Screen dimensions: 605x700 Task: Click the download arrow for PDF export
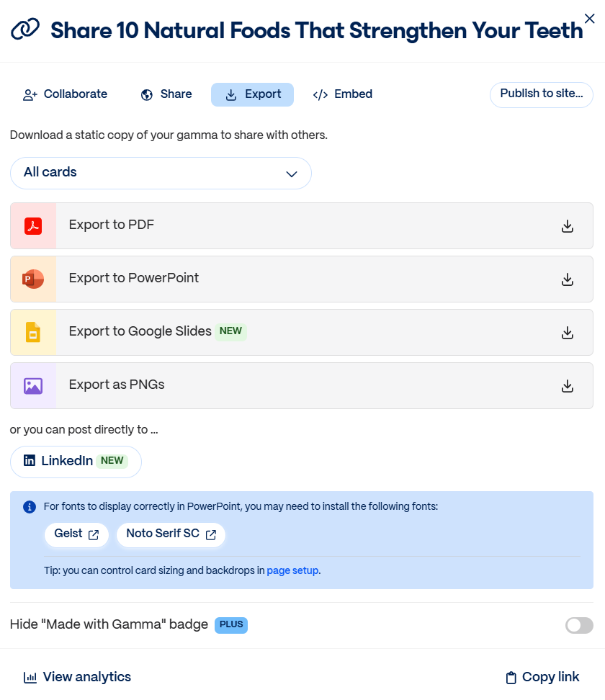(568, 226)
